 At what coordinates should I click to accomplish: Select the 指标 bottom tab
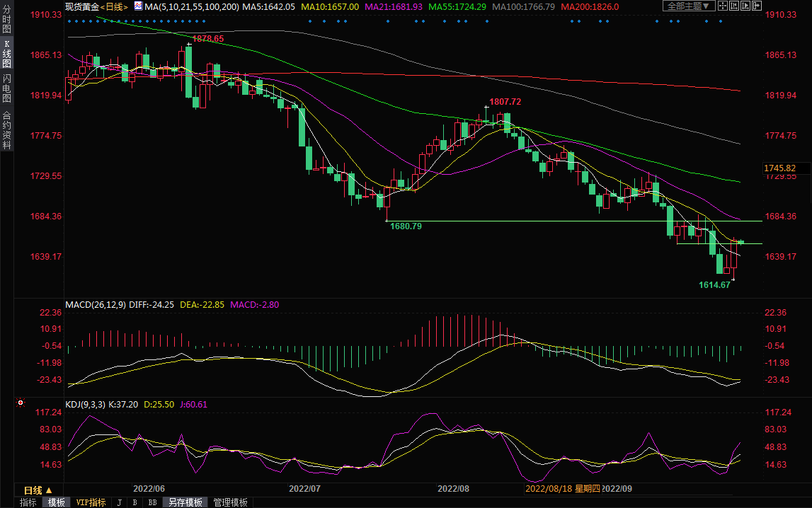(28, 502)
